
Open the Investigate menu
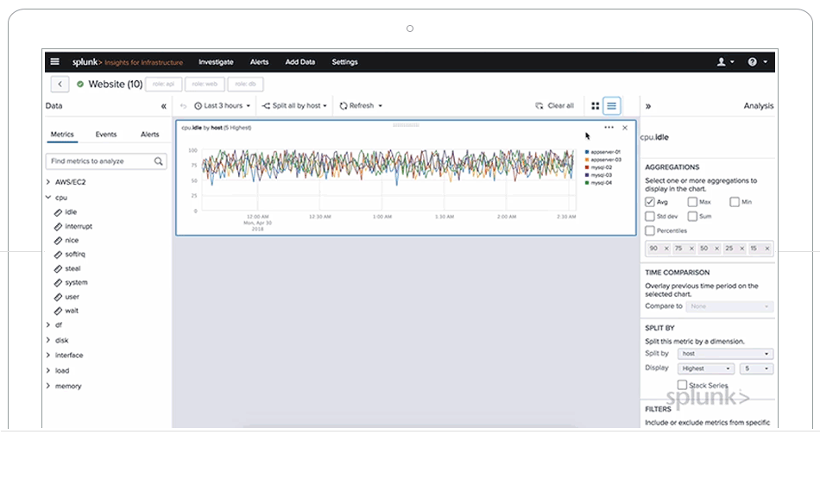click(216, 61)
